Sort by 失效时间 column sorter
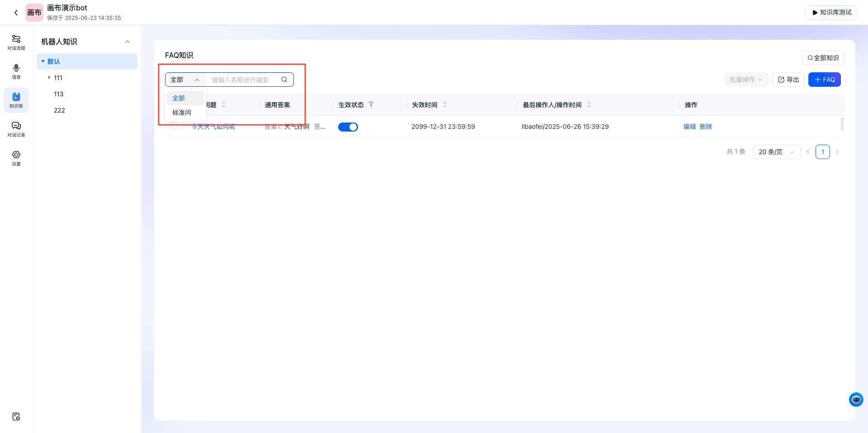Screen dimensions: 868x433 point(445,104)
